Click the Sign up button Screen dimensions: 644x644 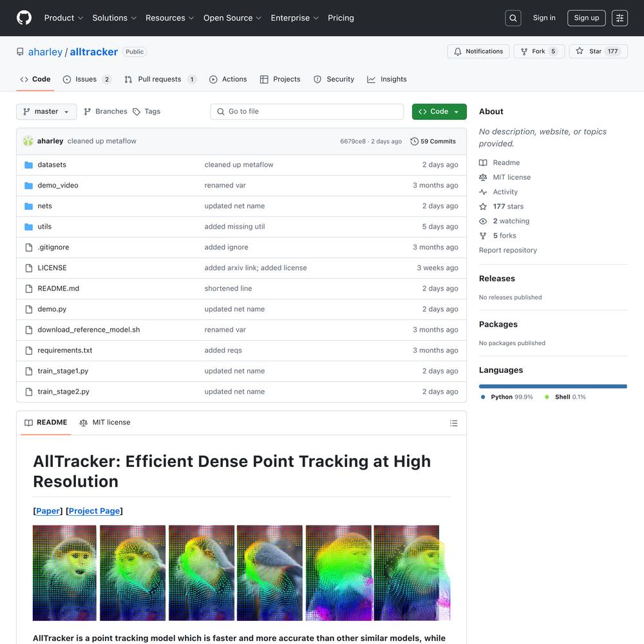click(586, 18)
